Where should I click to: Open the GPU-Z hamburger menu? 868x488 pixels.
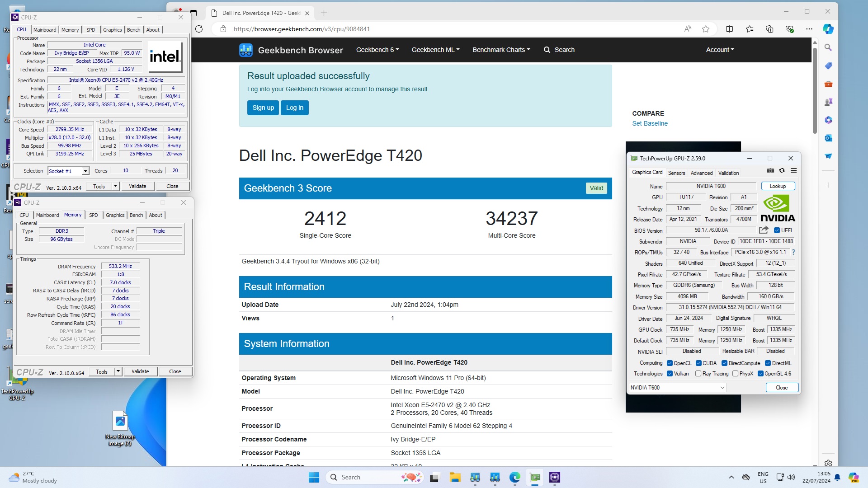click(x=793, y=170)
